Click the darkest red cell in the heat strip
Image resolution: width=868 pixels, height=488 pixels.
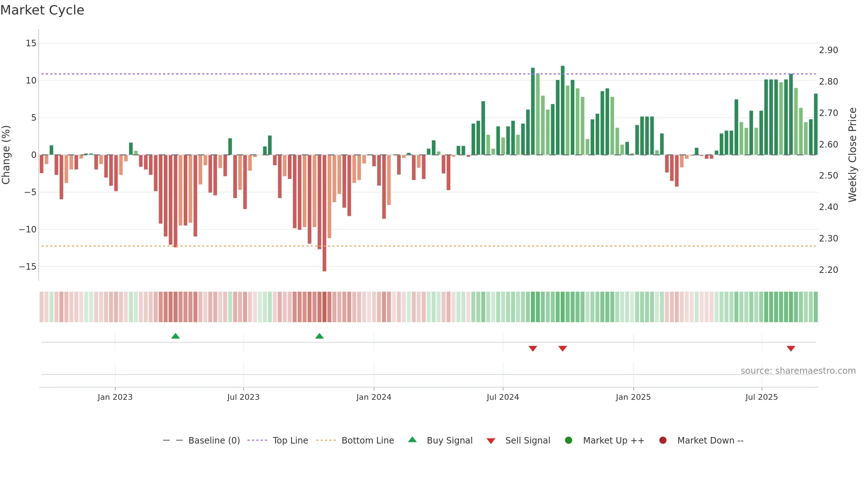click(x=324, y=307)
